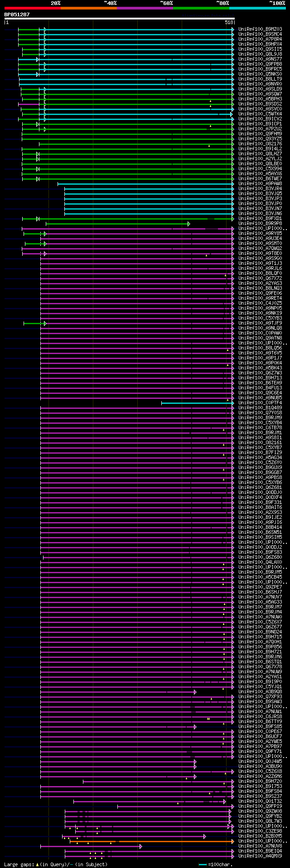Viewport: 290px width, 868px height.
Task: Click the red 20% identity legend bar
Action: click(33, 8)
